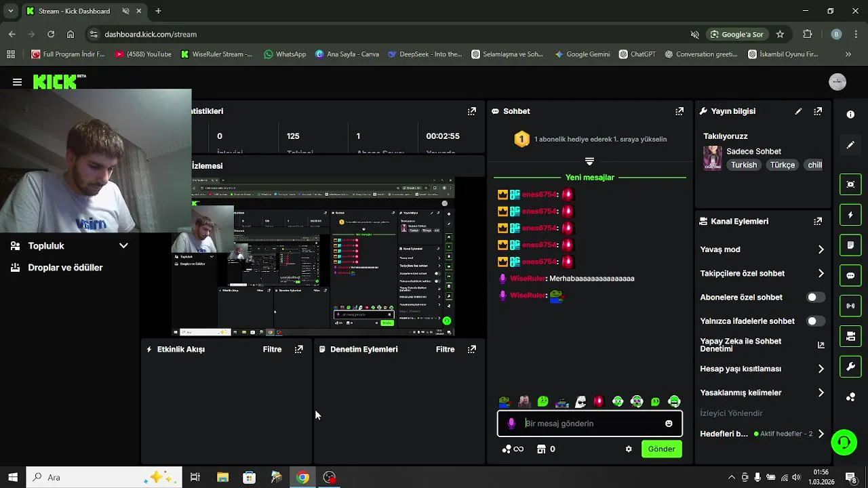
Task: Open the hamburger menu beside the Kick logo
Action: 17,82
